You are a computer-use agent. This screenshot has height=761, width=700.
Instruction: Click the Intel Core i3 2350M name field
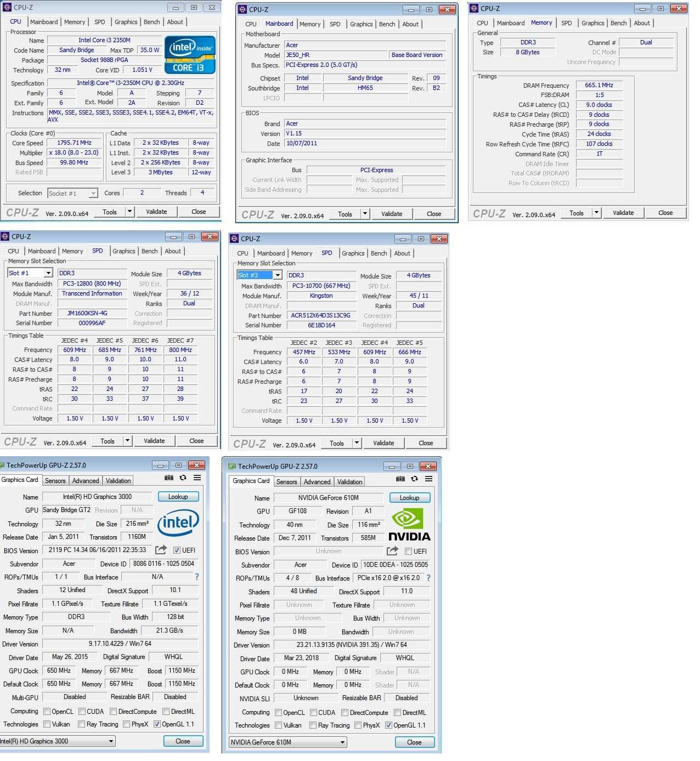(104, 40)
